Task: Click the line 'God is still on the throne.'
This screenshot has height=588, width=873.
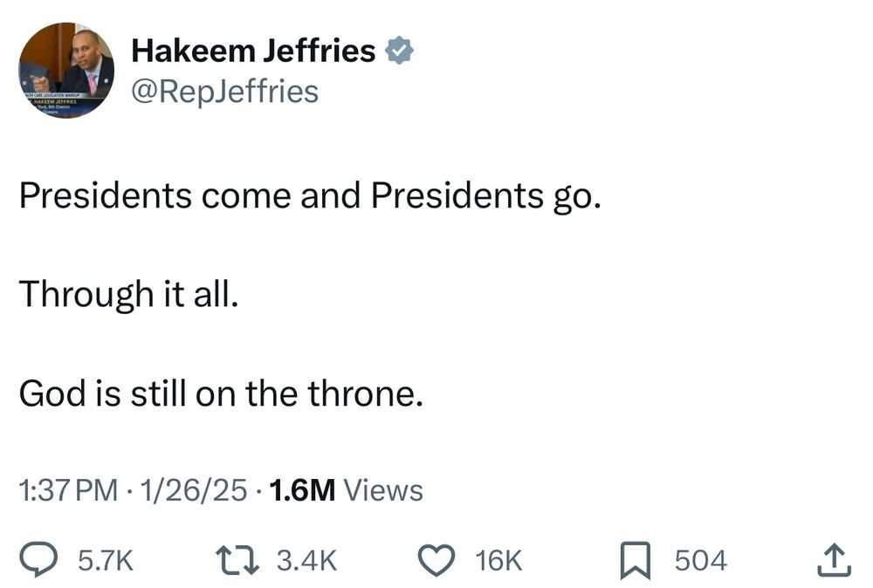Action: click(221, 394)
